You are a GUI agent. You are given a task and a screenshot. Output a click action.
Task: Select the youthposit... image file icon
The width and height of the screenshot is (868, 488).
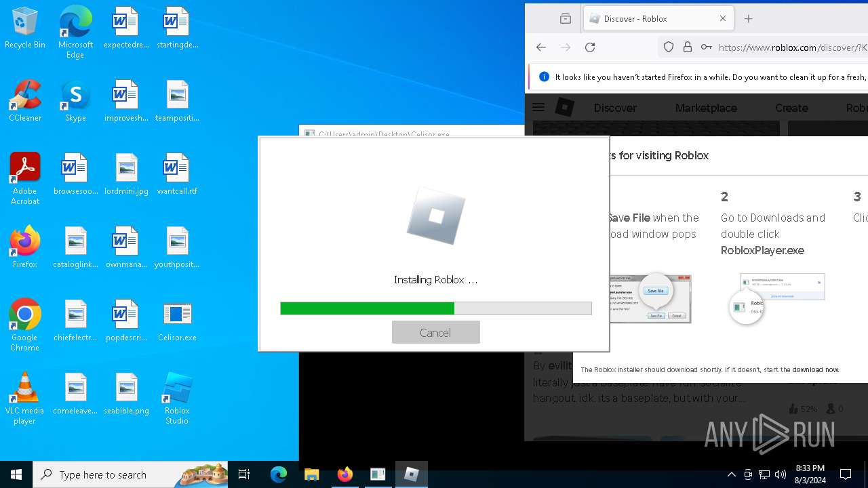click(x=177, y=248)
